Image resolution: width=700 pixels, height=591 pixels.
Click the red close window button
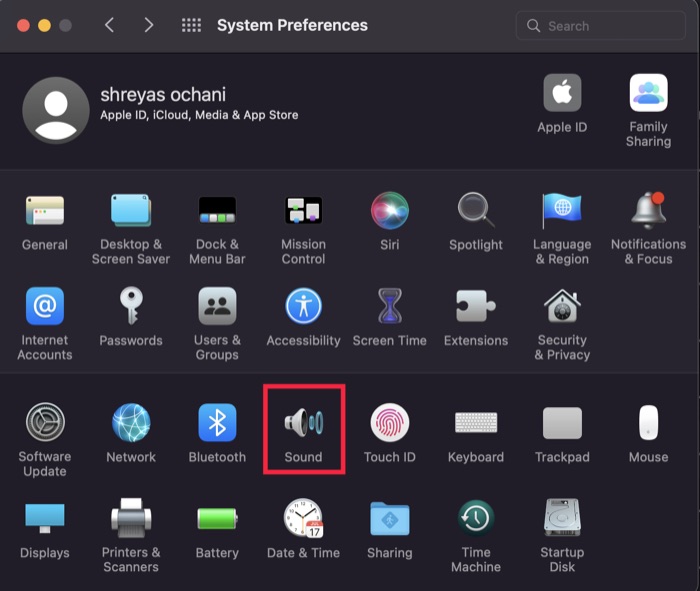pos(23,25)
